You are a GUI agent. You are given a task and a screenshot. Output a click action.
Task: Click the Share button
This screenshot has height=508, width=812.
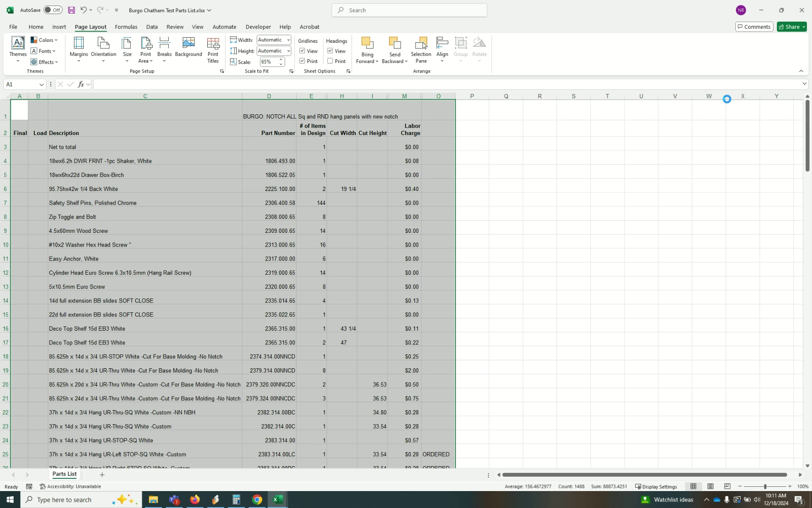789,27
